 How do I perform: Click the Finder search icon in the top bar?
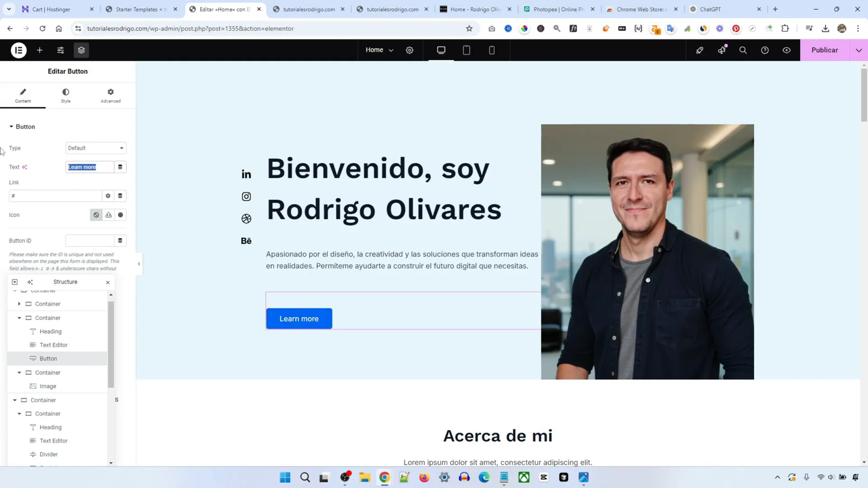click(x=743, y=50)
